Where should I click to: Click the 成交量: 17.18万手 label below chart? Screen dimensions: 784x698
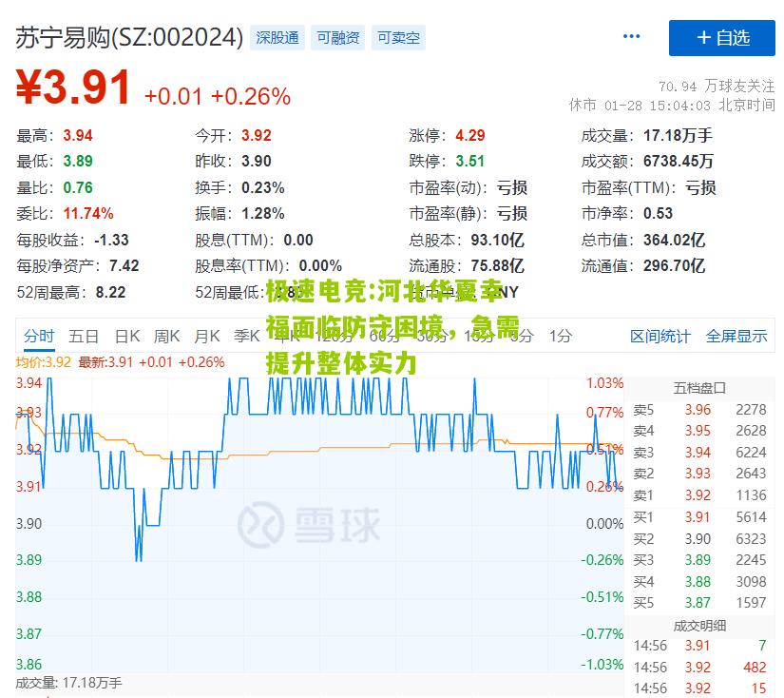(x=68, y=683)
